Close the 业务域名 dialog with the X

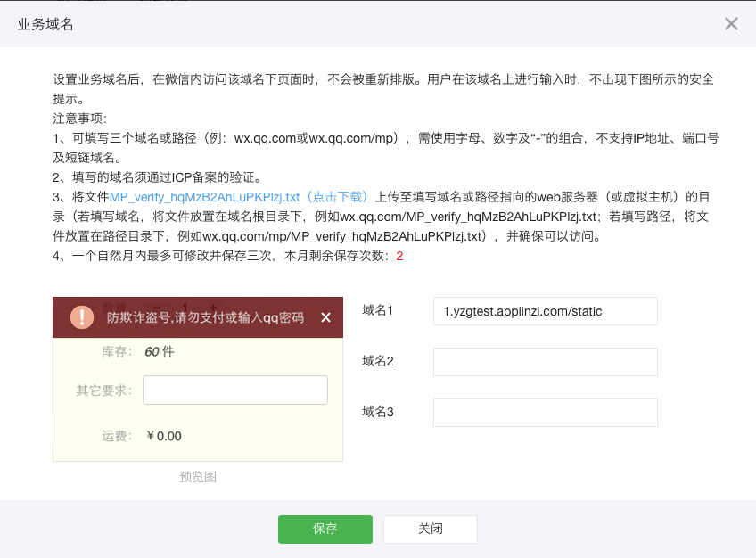click(x=731, y=23)
